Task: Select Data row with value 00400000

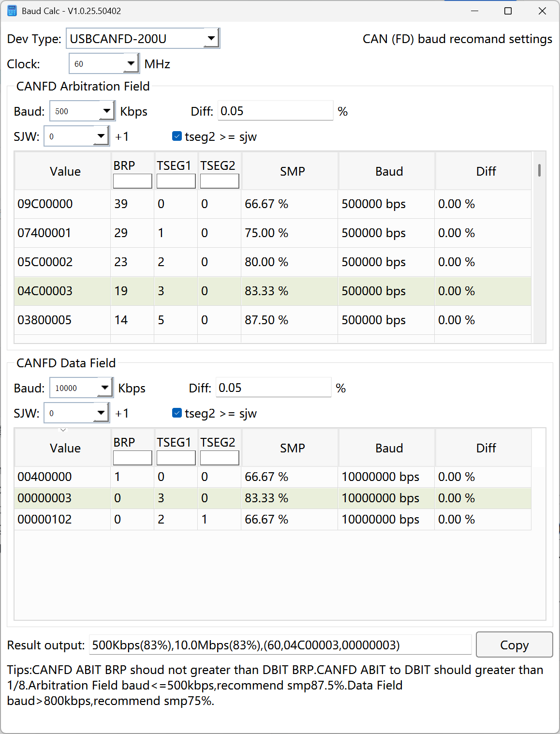Action: pyautogui.click(x=273, y=477)
